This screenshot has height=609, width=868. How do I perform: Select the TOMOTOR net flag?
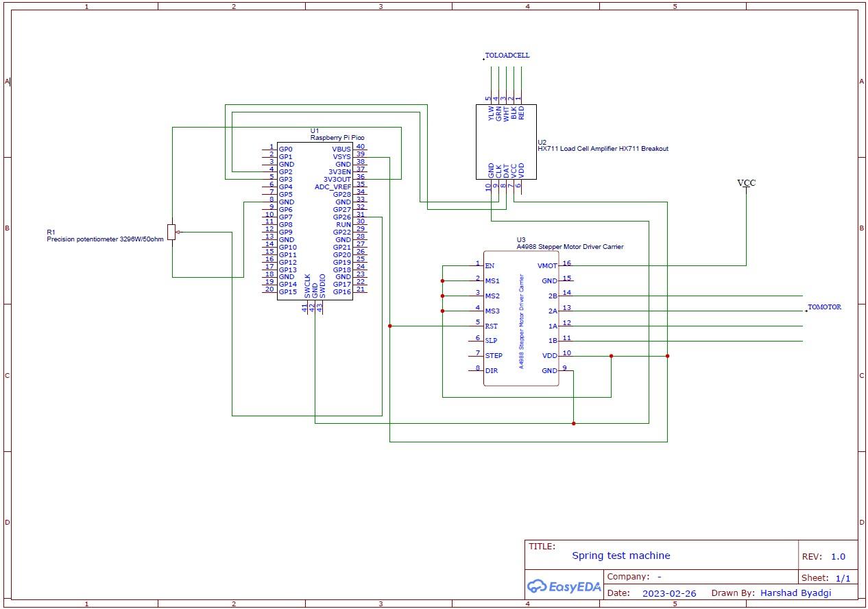click(x=824, y=307)
